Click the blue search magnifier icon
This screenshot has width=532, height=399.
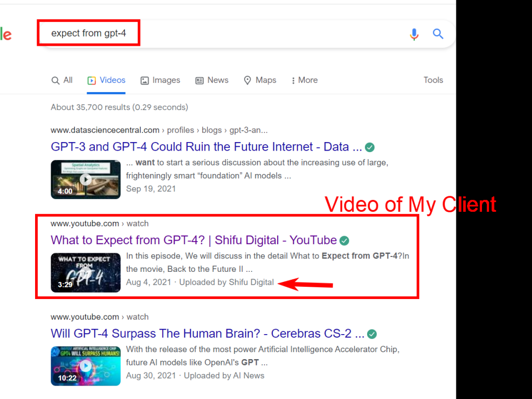tap(438, 34)
